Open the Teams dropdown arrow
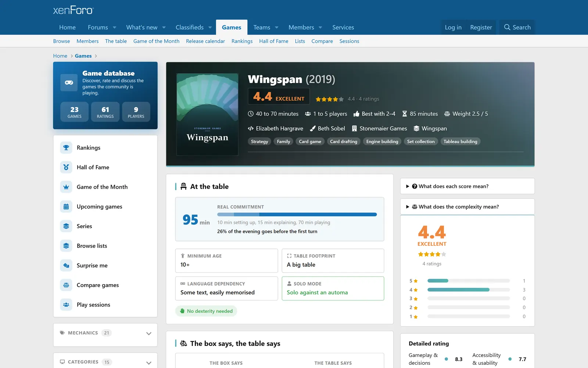The width and height of the screenshot is (588, 368). [x=277, y=27]
